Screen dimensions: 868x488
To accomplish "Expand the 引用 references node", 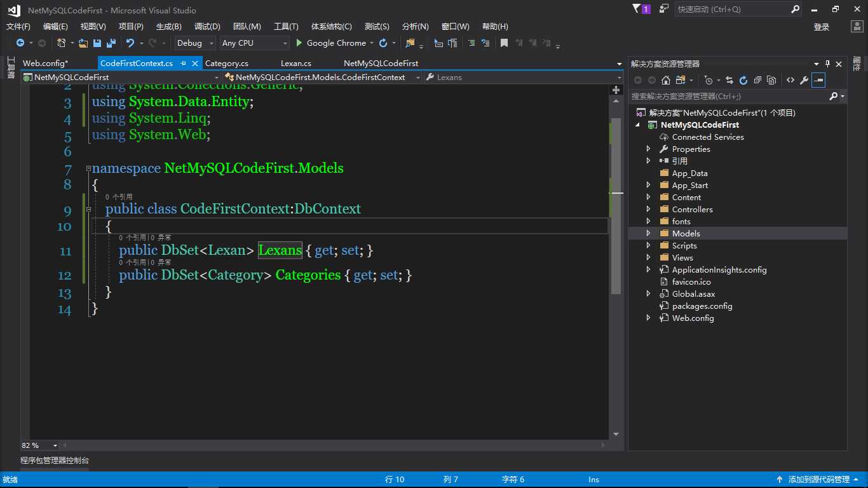I will tap(648, 161).
